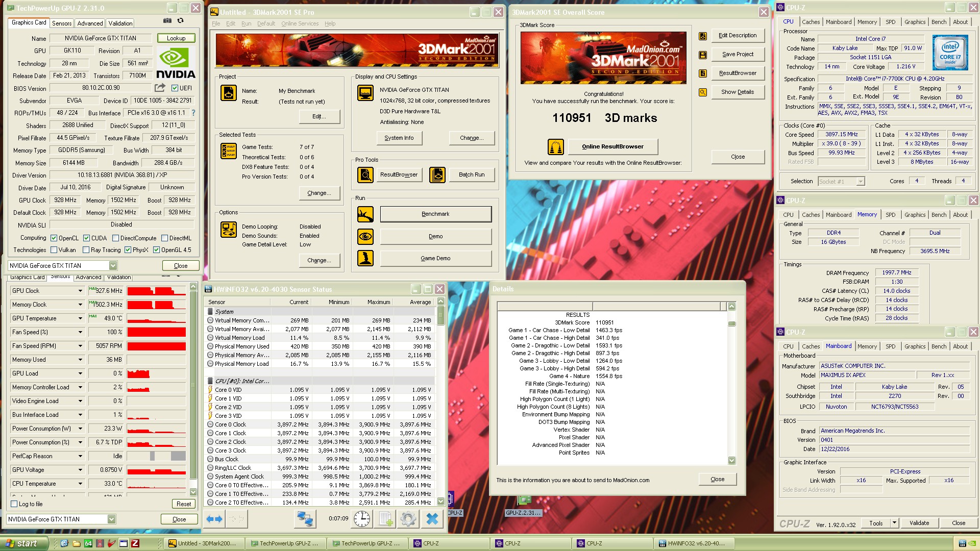Image resolution: width=980 pixels, height=551 pixels.
Task: Click Display and CPU Settings monitor icon
Action: point(365,93)
